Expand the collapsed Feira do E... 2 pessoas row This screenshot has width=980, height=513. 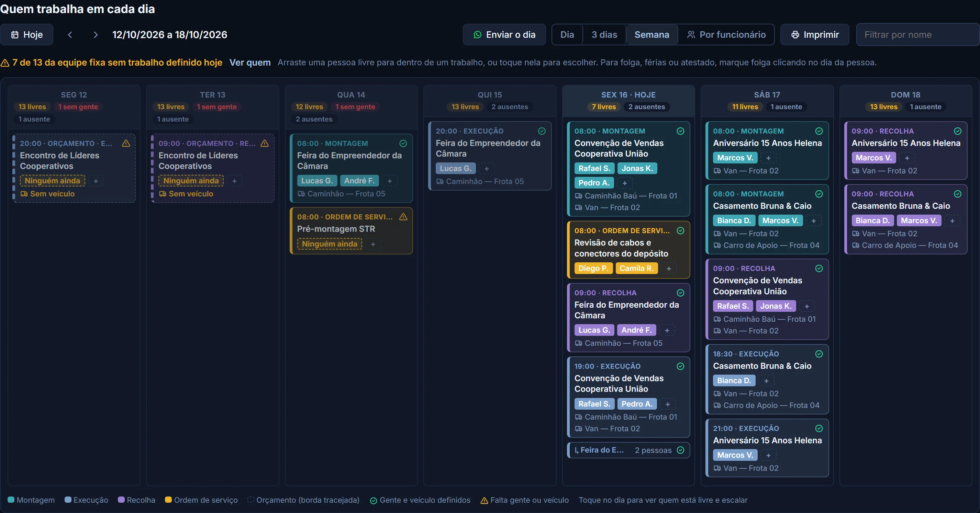(628, 450)
